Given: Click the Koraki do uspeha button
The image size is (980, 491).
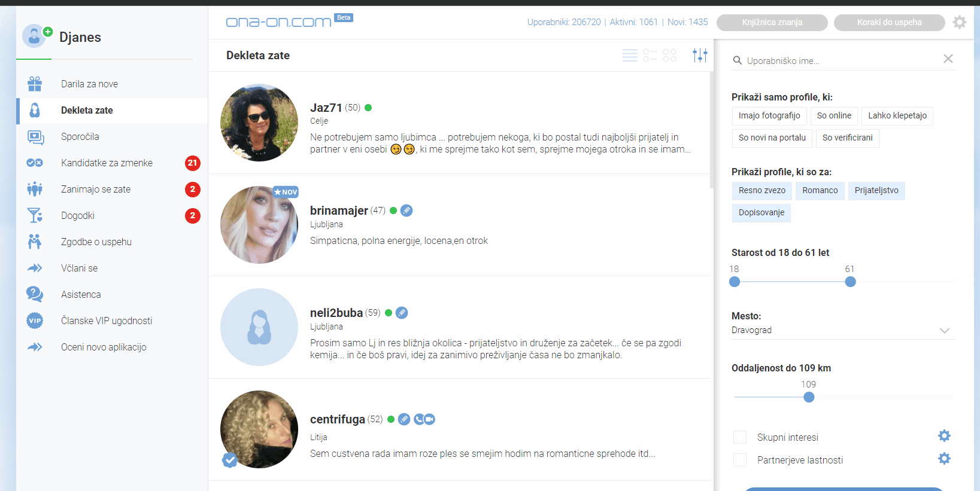Looking at the screenshot, I should [889, 22].
